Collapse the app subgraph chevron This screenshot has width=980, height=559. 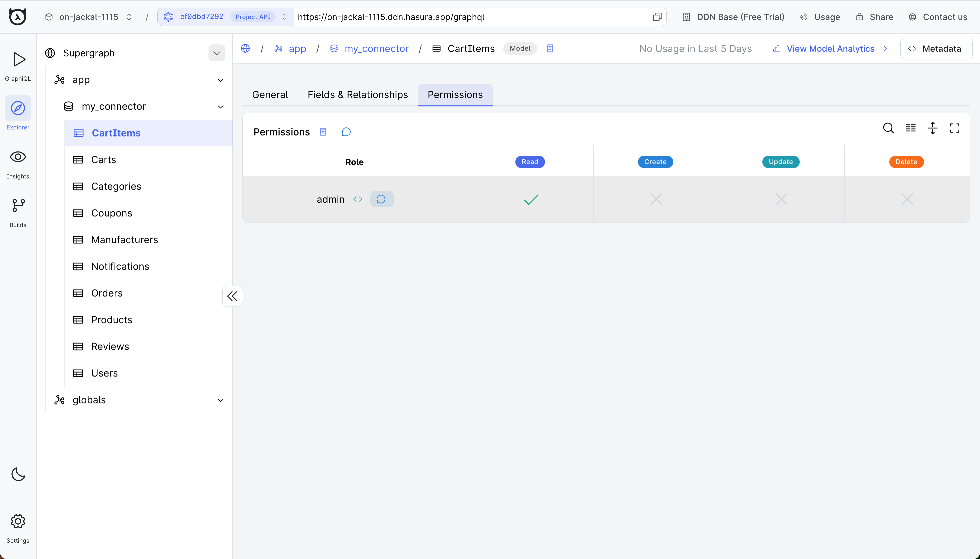[x=220, y=80]
